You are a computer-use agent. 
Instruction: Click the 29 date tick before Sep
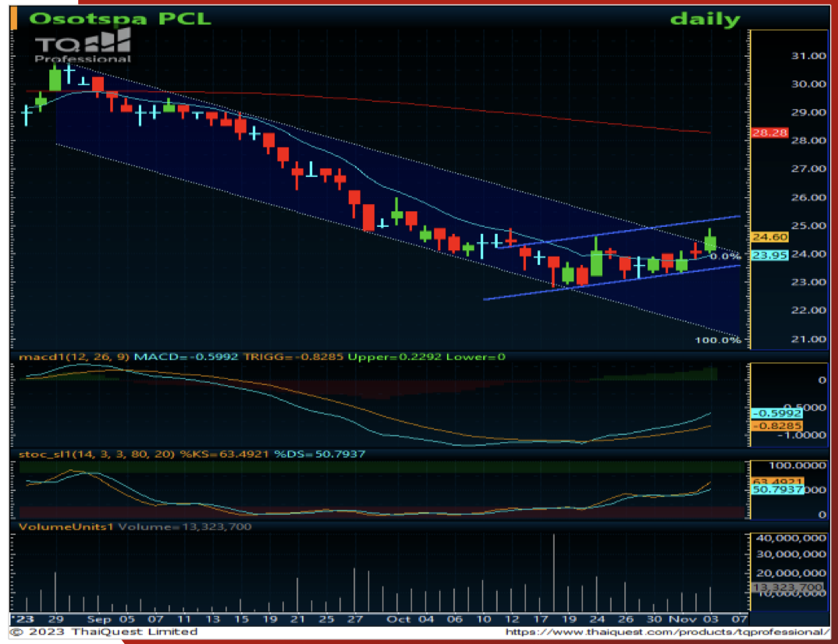pos(56,619)
